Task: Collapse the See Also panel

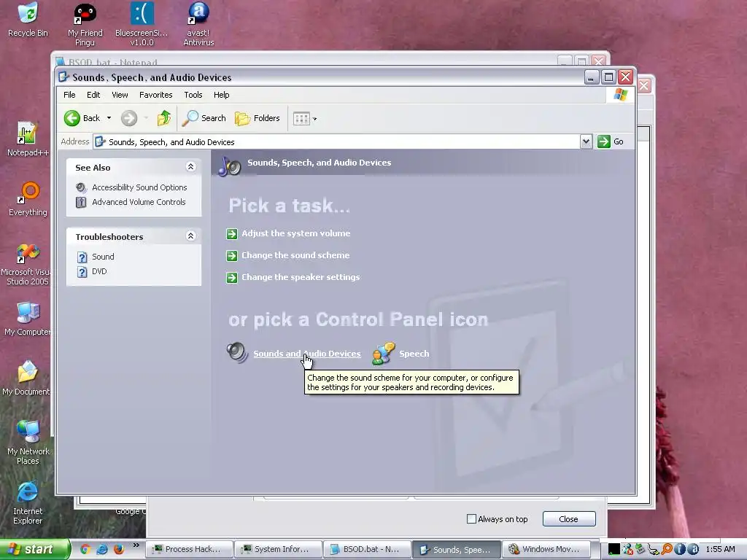Action: tap(190, 167)
